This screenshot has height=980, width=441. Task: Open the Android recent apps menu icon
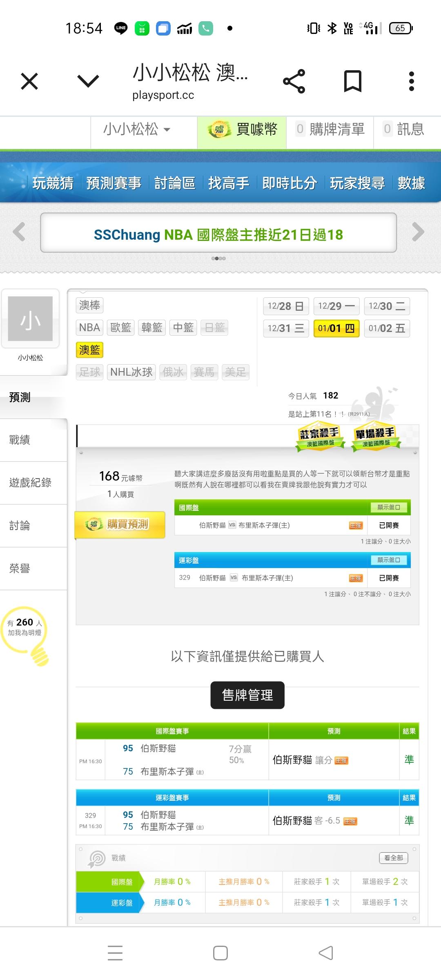pos(115,953)
